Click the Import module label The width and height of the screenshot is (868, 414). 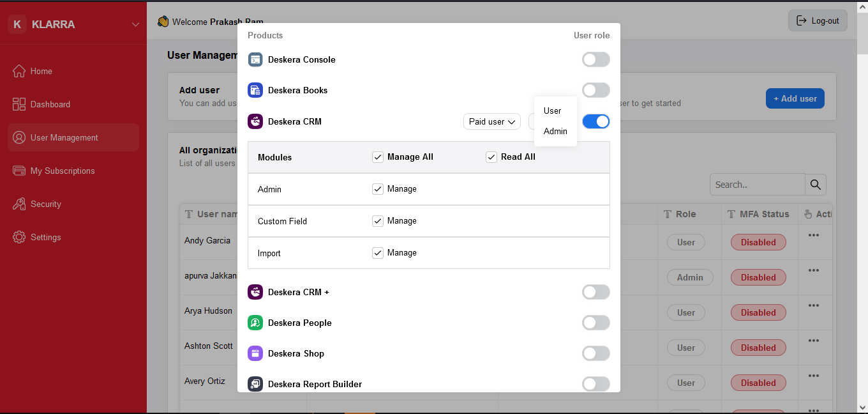pyautogui.click(x=269, y=253)
